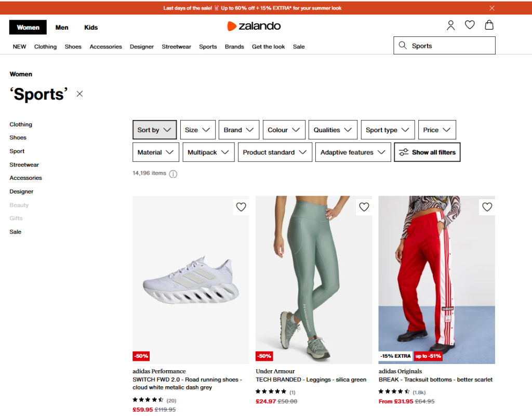Click the Women breadcrumb heading

coord(21,74)
